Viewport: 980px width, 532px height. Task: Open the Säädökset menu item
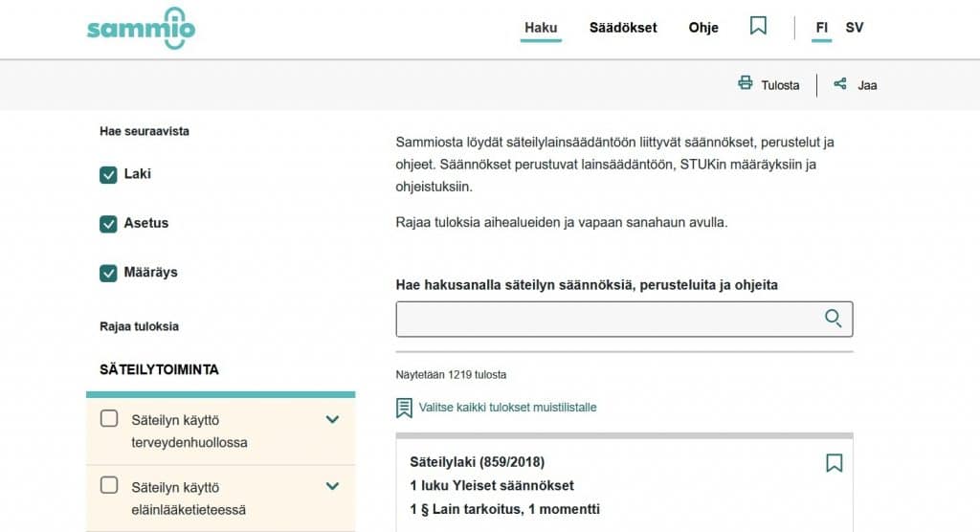coord(623,28)
